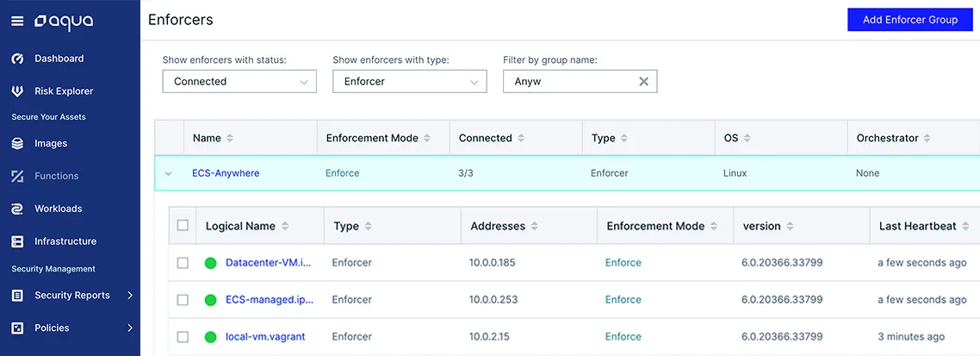
Task: Click Enforce mode in Datacenter-VM row
Action: 623,263
